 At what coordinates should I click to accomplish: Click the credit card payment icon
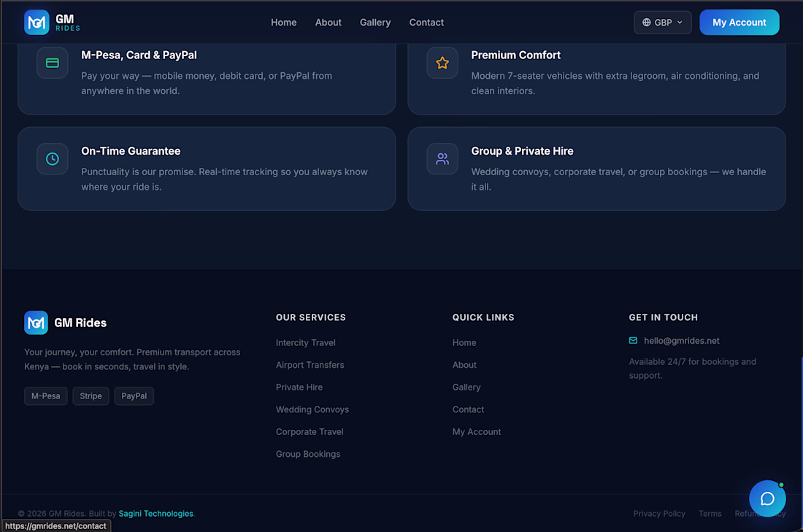pyautogui.click(x=53, y=63)
